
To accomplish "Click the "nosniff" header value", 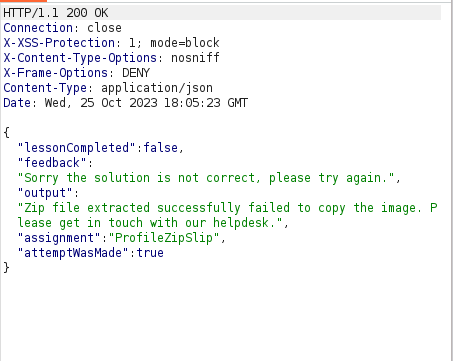I will click(195, 58).
